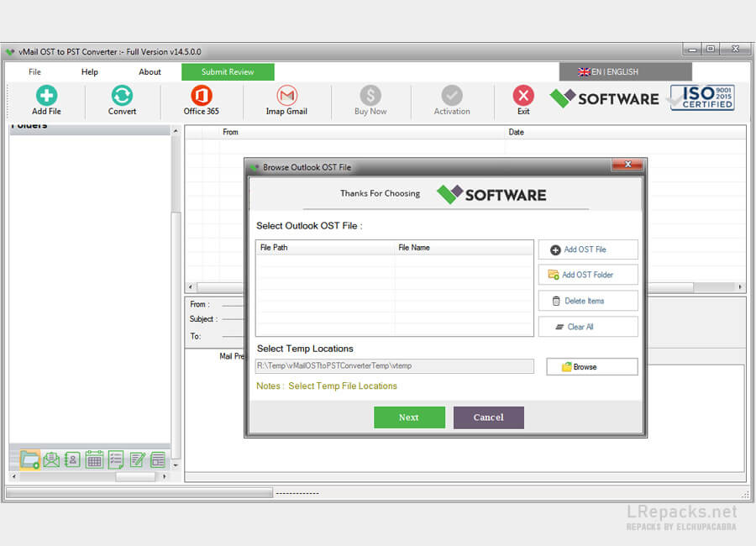
Task: Select the folder view icon in bottom strip
Action: tap(29, 459)
